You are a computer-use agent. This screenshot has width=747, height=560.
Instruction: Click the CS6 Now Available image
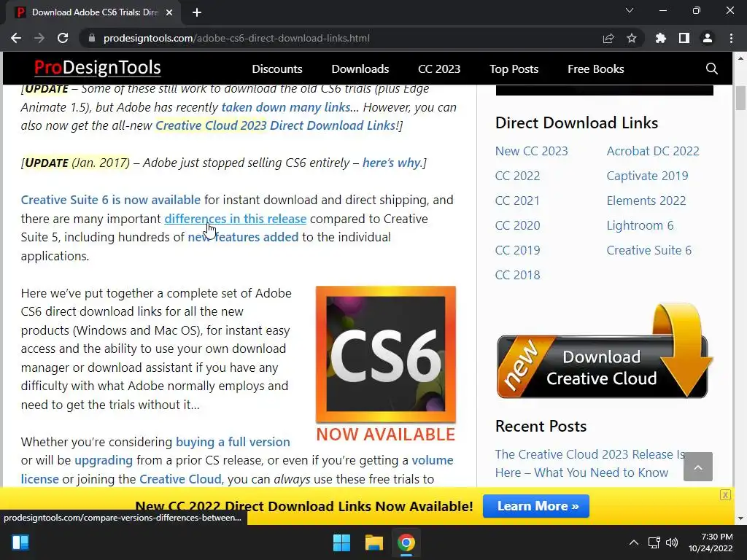coord(385,365)
